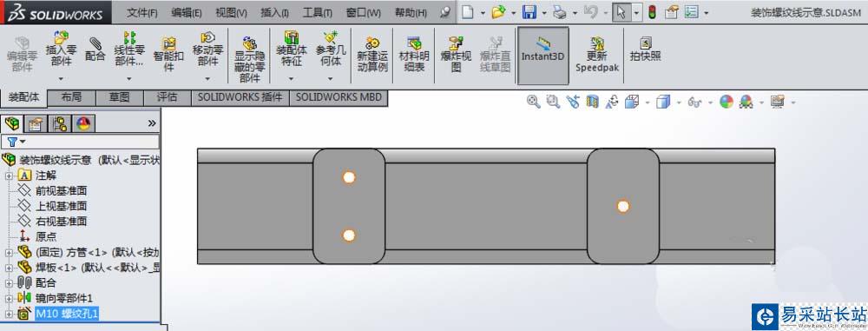
Task: Open File Properties icon in top toolbar
Action: tap(672, 12)
